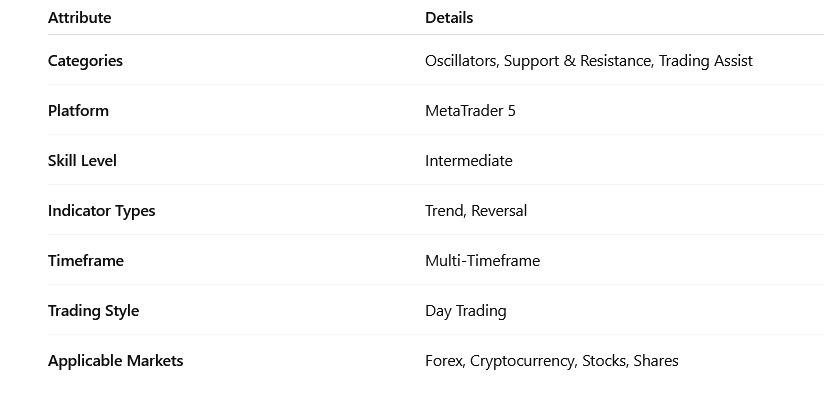Select the Indicator Types row label
The height and width of the screenshot is (410, 824).
pyautogui.click(x=101, y=211)
